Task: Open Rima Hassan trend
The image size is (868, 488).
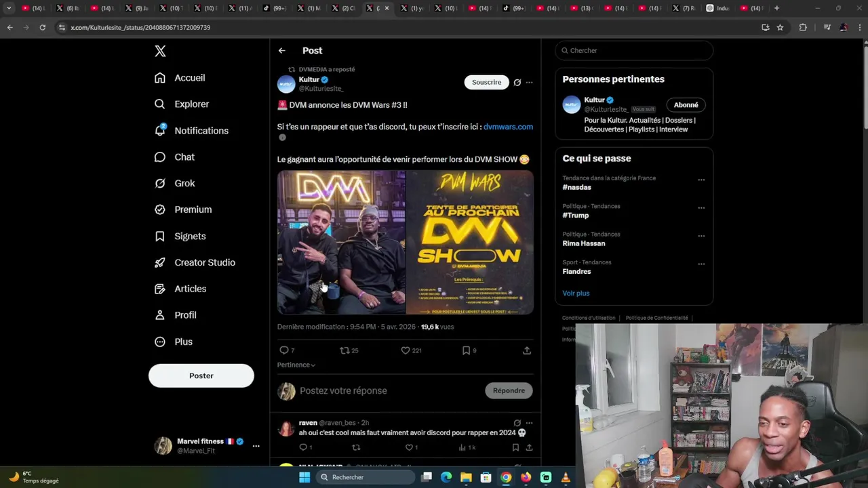Action: 584,243
